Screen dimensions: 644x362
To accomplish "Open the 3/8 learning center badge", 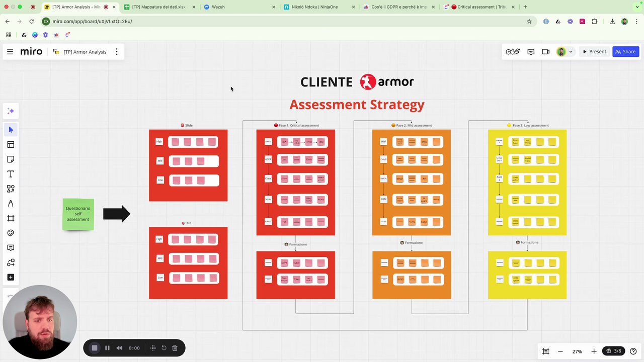I will click(614, 351).
